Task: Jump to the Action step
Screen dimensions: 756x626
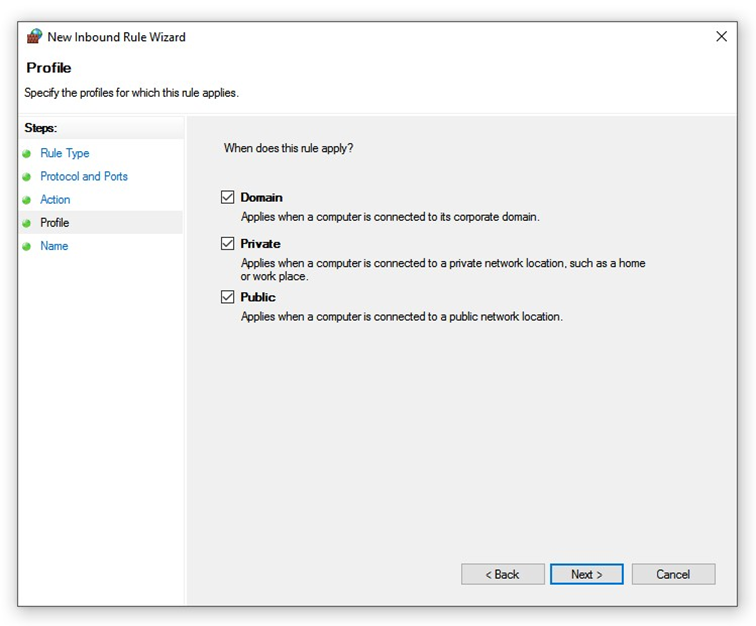Action: coord(55,200)
